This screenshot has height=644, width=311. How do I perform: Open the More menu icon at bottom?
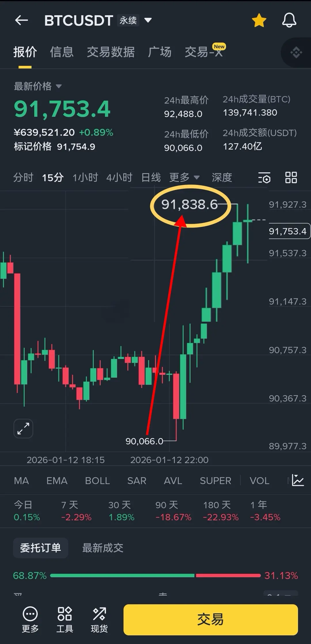30,620
